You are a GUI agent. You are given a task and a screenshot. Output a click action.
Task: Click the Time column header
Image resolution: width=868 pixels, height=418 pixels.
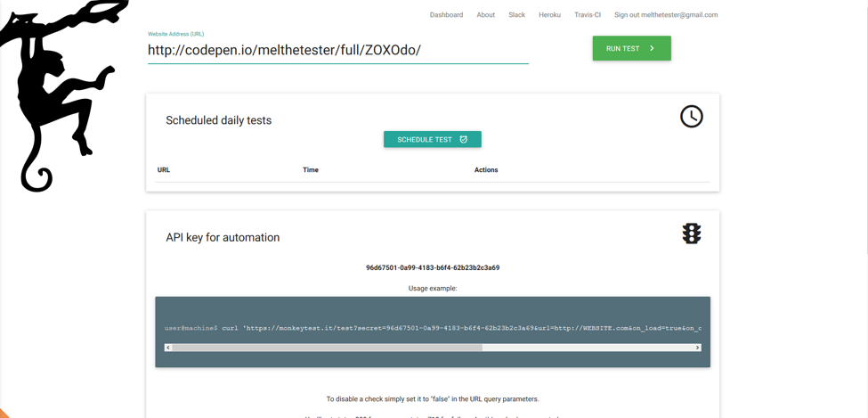pyautogui.click(x=311, y=169)
